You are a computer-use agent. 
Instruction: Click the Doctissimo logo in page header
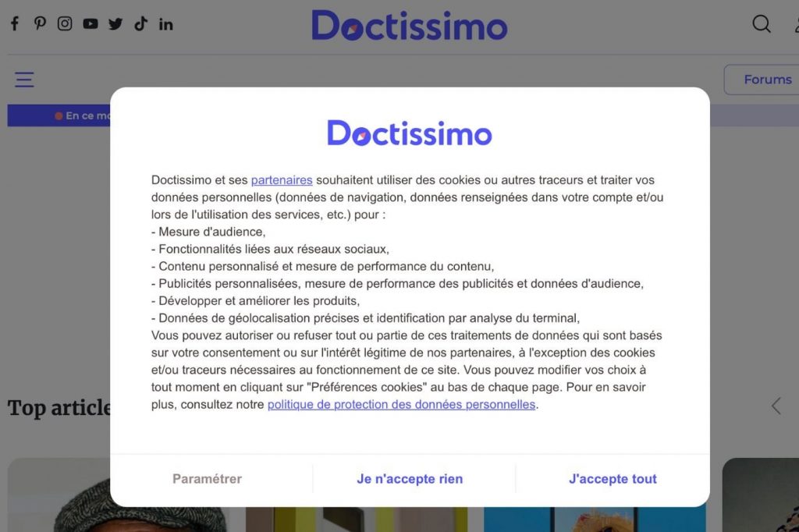[409, 25]
